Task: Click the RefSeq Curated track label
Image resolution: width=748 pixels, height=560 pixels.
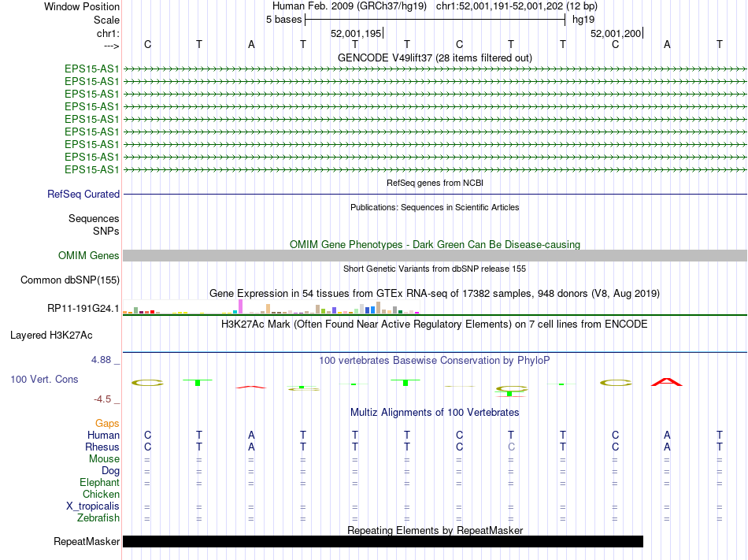Action: [83, 194]
